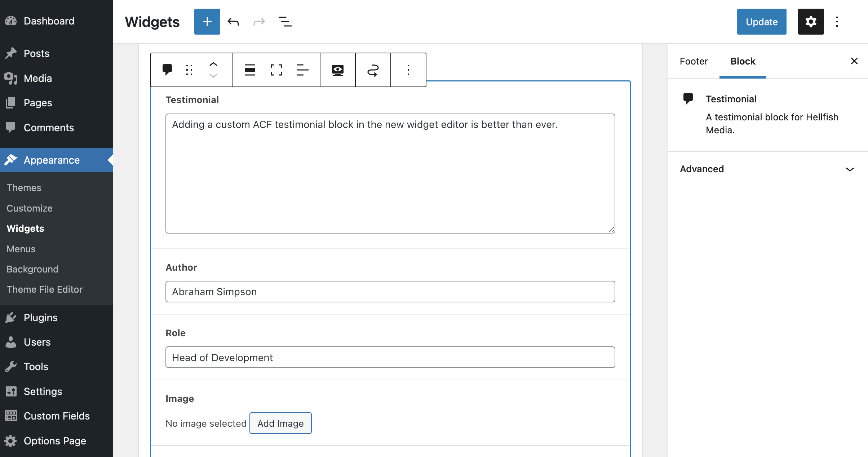The image size is (868, 457).
Task: Open Background under Appearance
Action: 32,269
